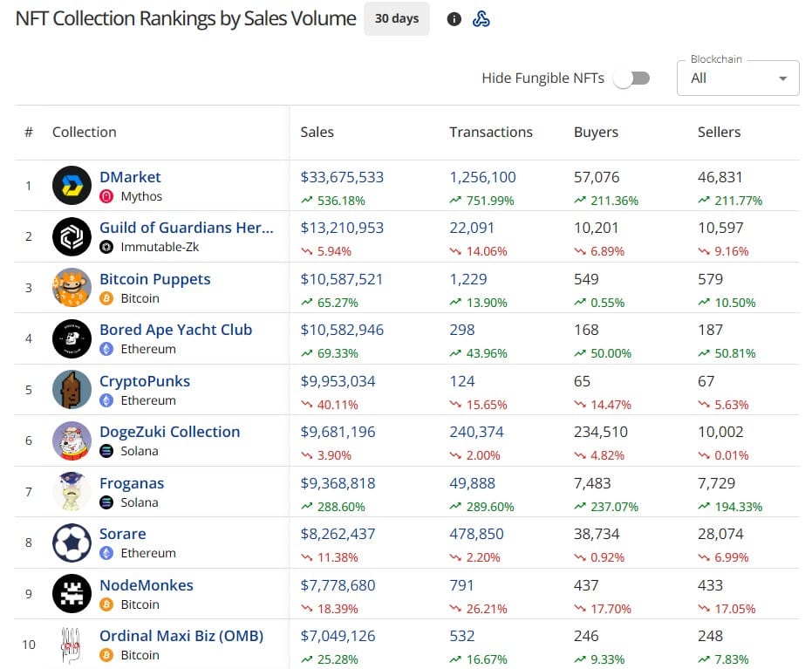Click the DMarket collection logo
Viewport: 812px width, 669px height.
click(72, 185)
